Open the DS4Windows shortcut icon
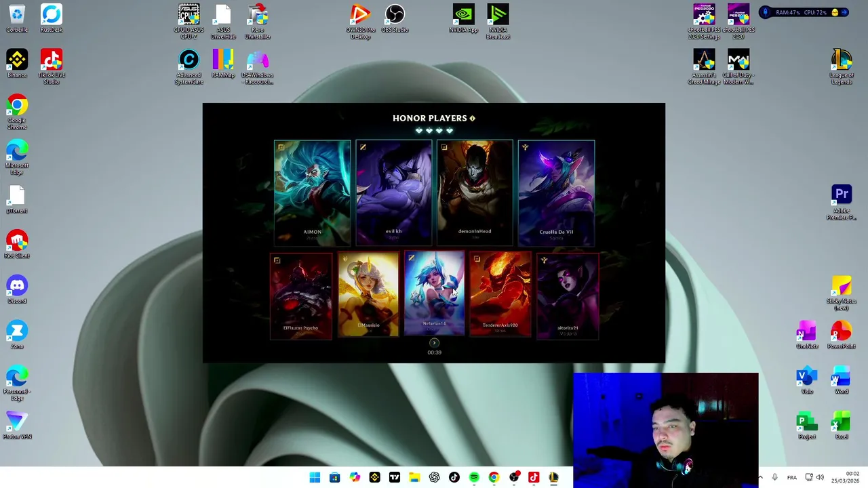Image resolution: width=868 pixels, height=488 pixels. (x=258, y=67)
